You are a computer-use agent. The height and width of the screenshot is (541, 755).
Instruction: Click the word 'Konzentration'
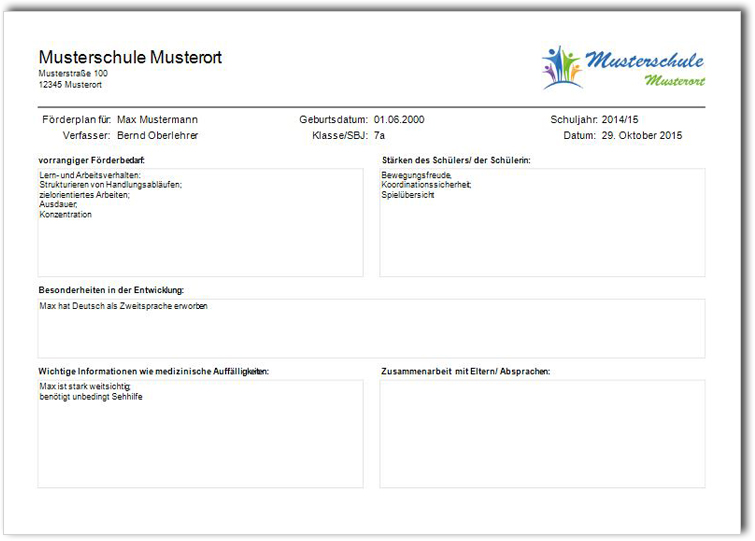point(65,215)
